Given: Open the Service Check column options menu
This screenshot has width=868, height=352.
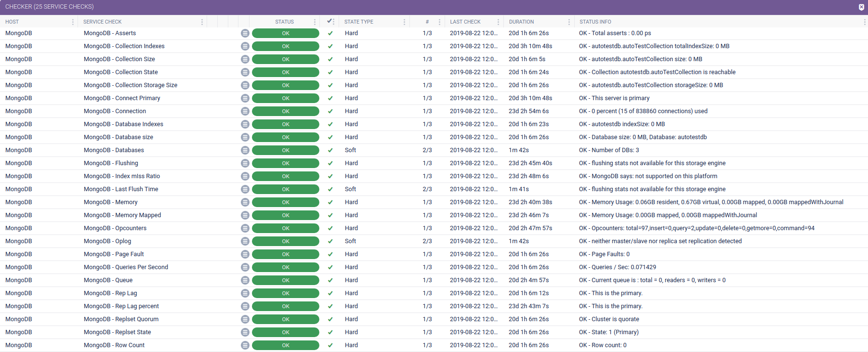Looking at the screenshot, I should 202,22.
